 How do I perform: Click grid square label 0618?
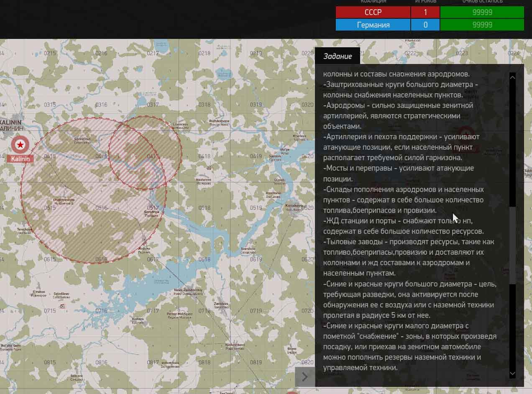click(x=205, y=259)
